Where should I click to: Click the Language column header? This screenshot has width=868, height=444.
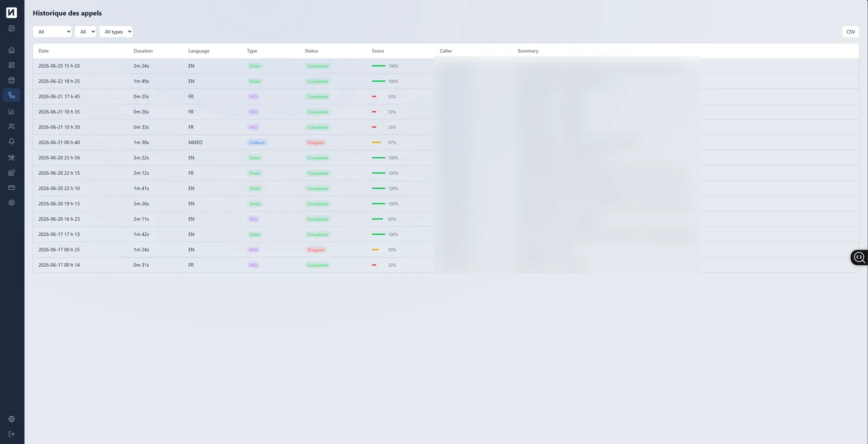tap(199, 51)
